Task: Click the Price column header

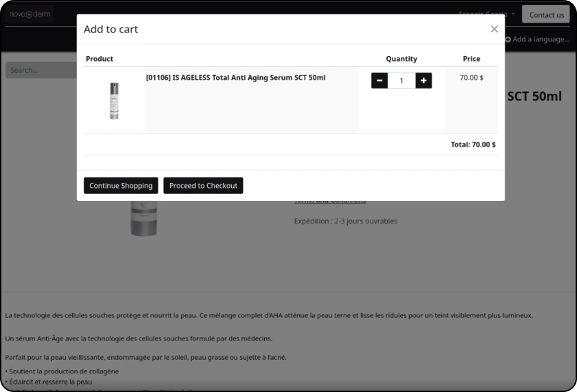Action: pyautogui.click(x=471, y=59)
